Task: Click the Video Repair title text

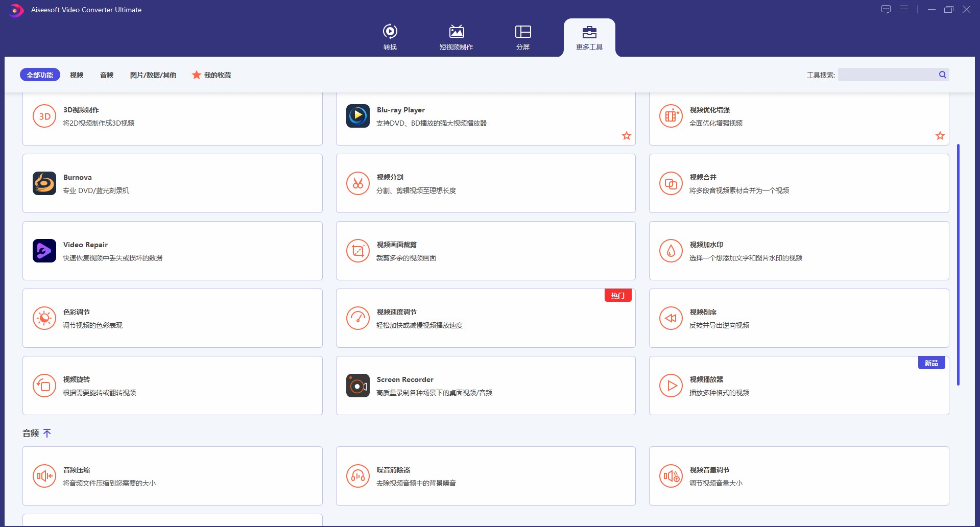Action: 85,245
